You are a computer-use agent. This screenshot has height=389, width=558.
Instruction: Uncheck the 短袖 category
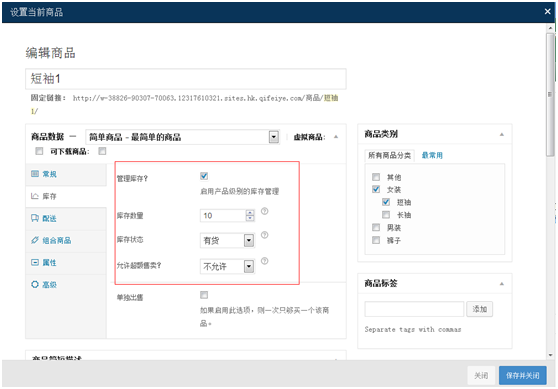point(386,202)
